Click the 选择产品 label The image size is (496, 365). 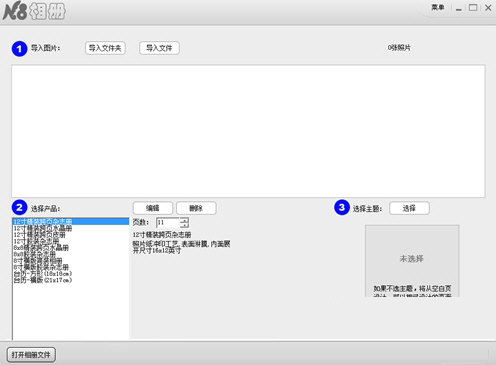coord(46,209)
